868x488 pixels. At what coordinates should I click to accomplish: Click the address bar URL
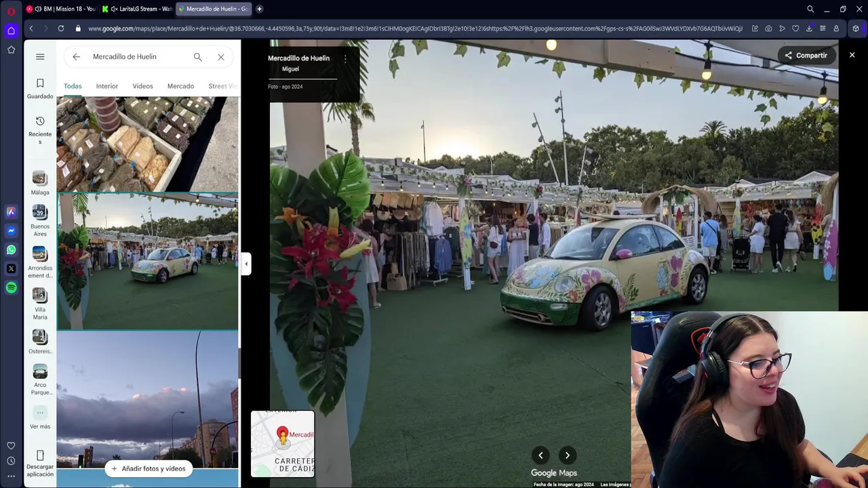[x=415, y=28]
